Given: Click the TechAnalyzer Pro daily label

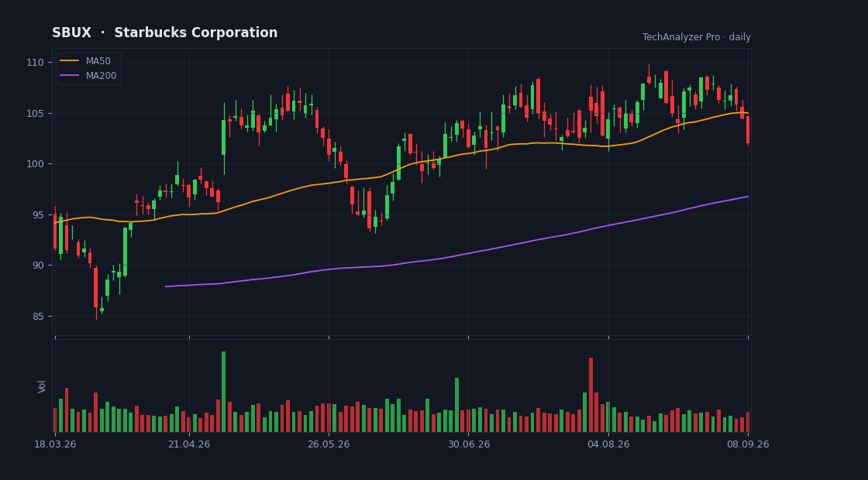Looking at the screenshot, I should (697, 37).
